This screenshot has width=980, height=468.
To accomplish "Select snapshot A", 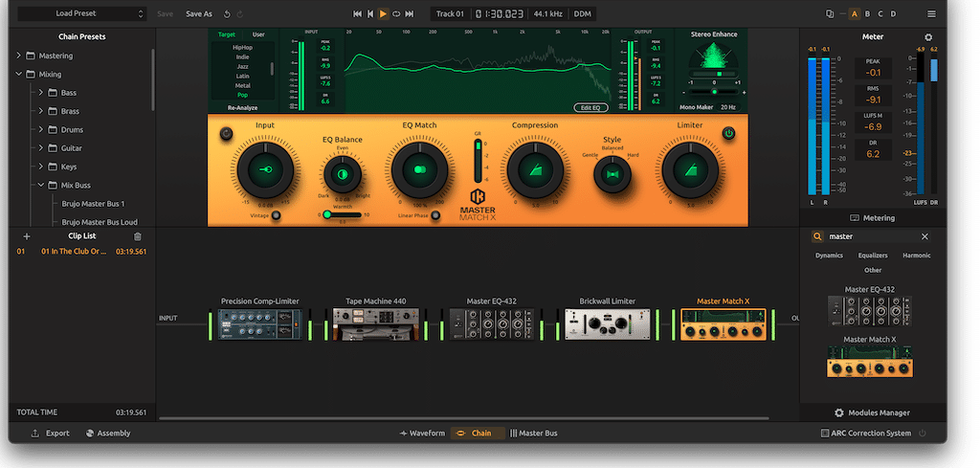I will coord(854,13).
